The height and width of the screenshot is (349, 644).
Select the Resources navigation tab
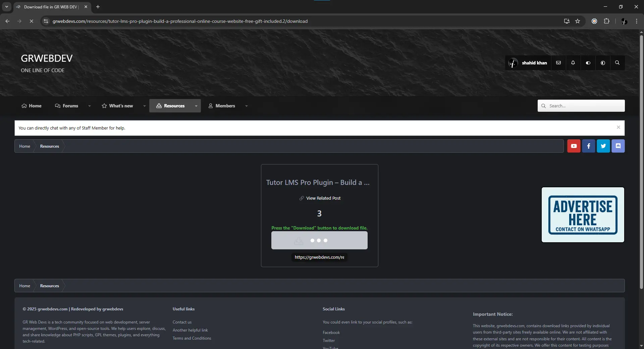[x=171, y=106]
